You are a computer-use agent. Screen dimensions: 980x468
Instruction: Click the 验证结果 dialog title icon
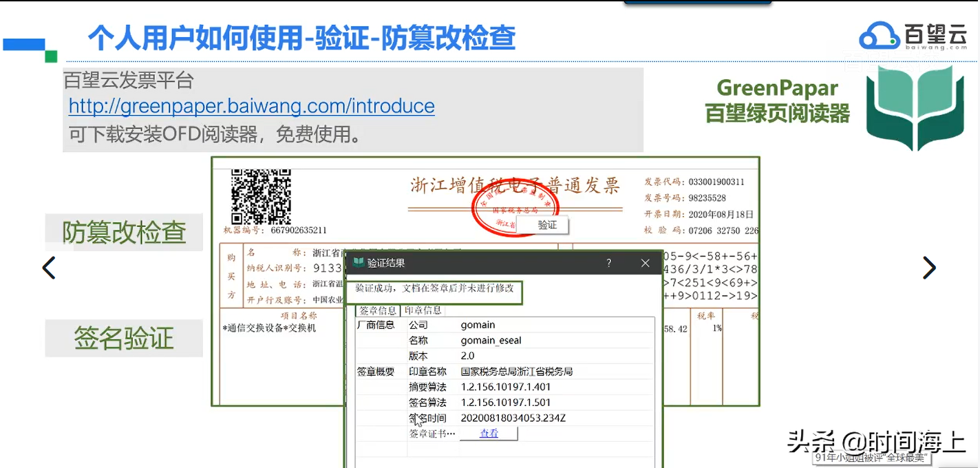point(358,263)
